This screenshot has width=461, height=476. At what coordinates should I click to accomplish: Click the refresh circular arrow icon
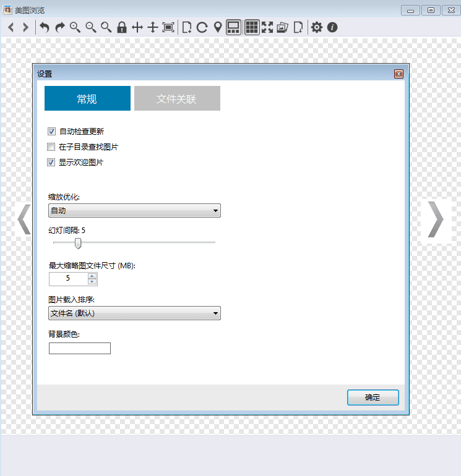tap(202, 27)
